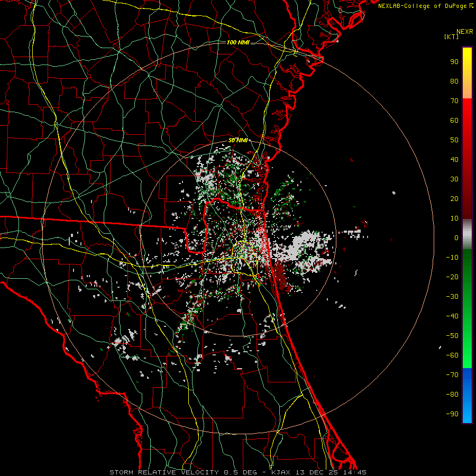Screen dimensions: 476x476
Task: Click the 50 NMI range ring label
Action: point(238,140)
